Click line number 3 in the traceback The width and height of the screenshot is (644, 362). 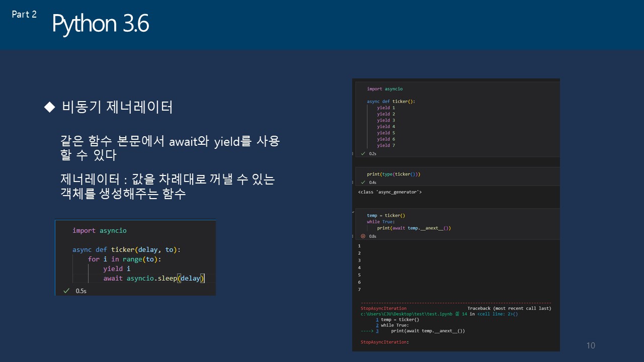coord(377,331)
